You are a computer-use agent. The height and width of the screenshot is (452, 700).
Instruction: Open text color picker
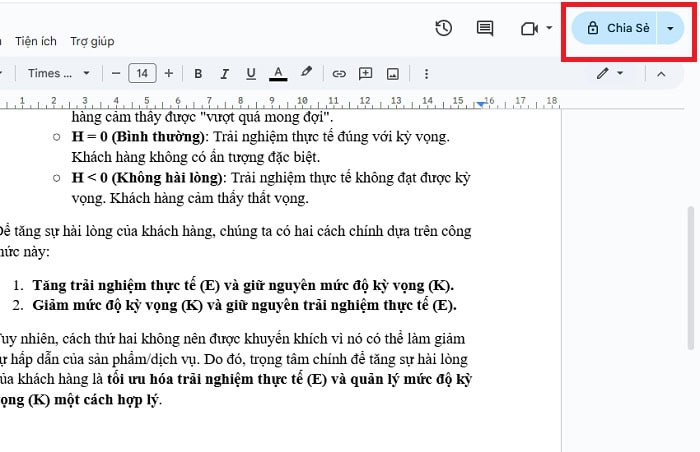click(x=278, y=74)
